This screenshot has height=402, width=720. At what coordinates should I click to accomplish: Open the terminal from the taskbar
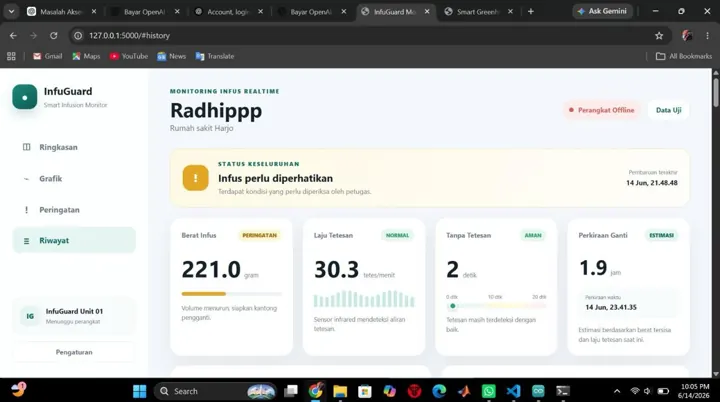563,391
